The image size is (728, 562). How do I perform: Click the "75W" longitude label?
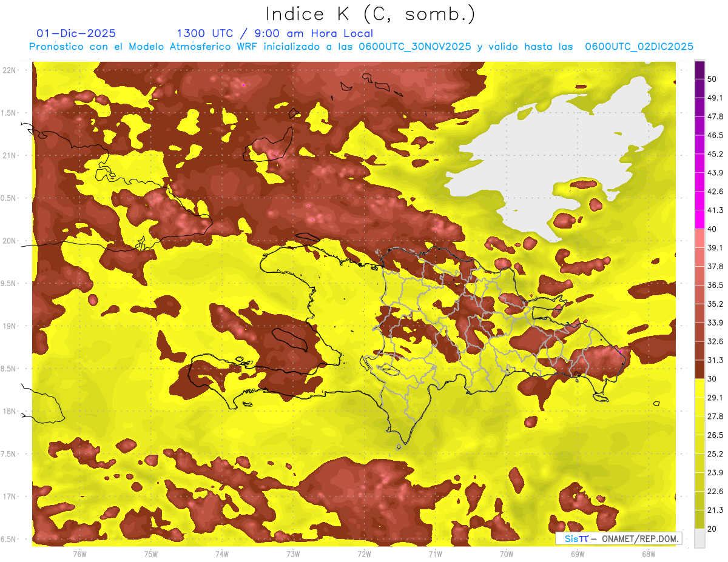pyautogui.click(x=150, y=554)
